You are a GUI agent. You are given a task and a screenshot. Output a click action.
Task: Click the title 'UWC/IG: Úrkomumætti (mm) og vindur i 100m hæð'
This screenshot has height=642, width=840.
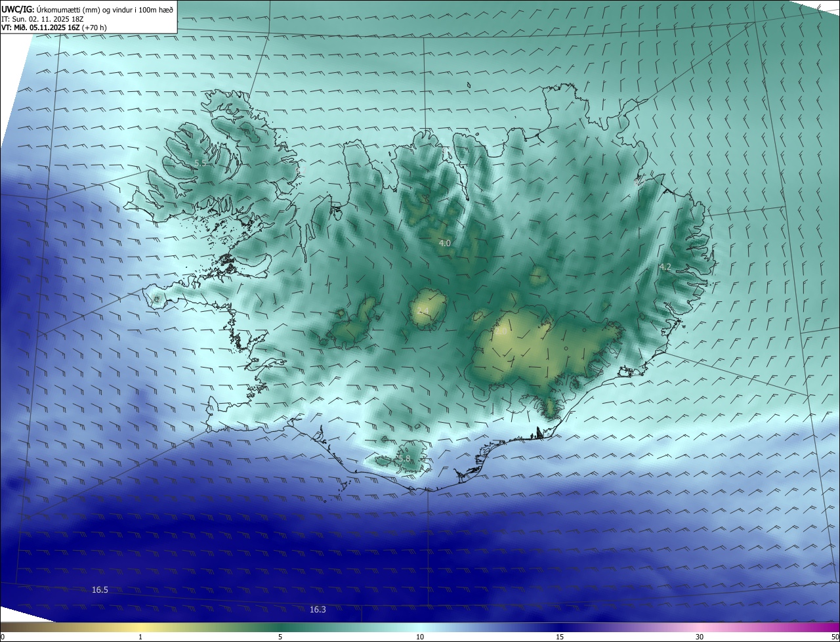click(87, 9)
